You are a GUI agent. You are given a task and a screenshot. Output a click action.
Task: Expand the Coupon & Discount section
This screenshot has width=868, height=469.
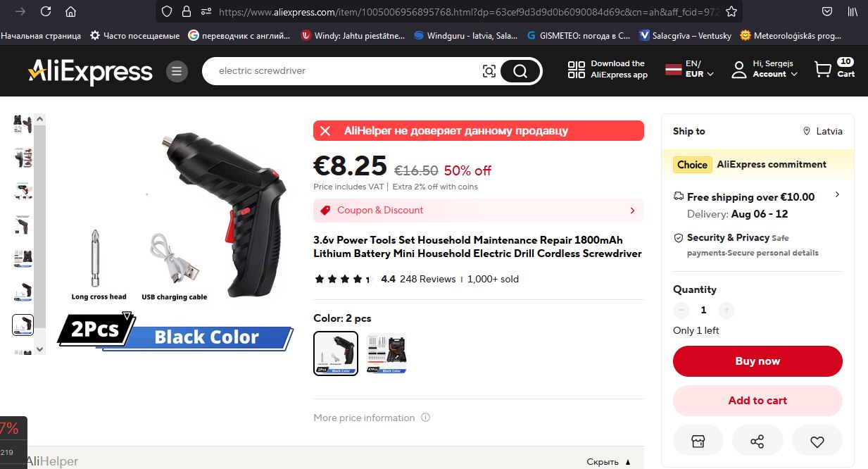point(479,211)
